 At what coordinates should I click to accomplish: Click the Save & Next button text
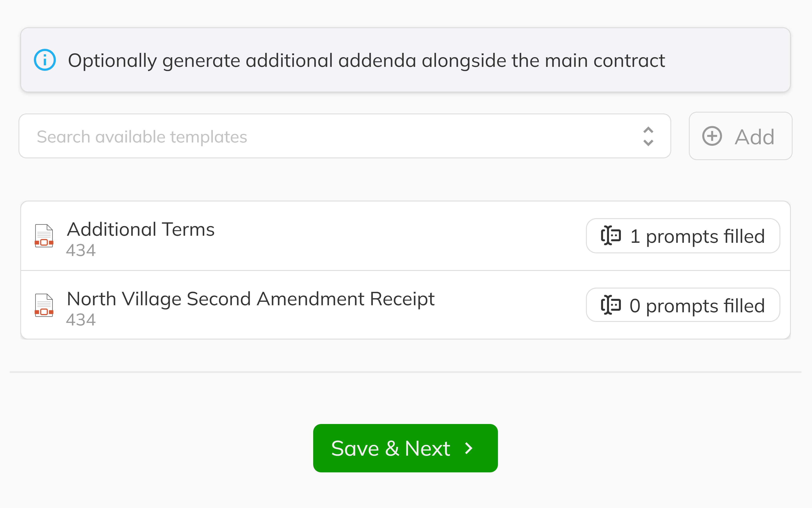(x=391, y=448)
